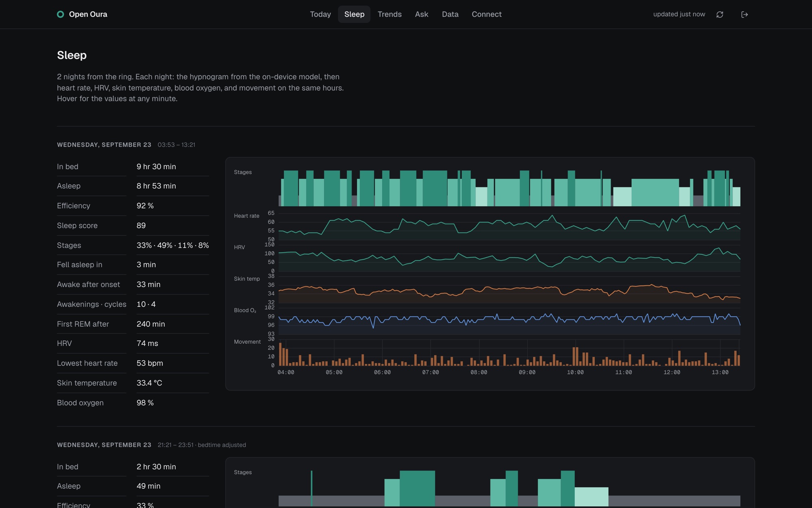
Task: Click the 12:00 time axis label
Action: (672, 372)
